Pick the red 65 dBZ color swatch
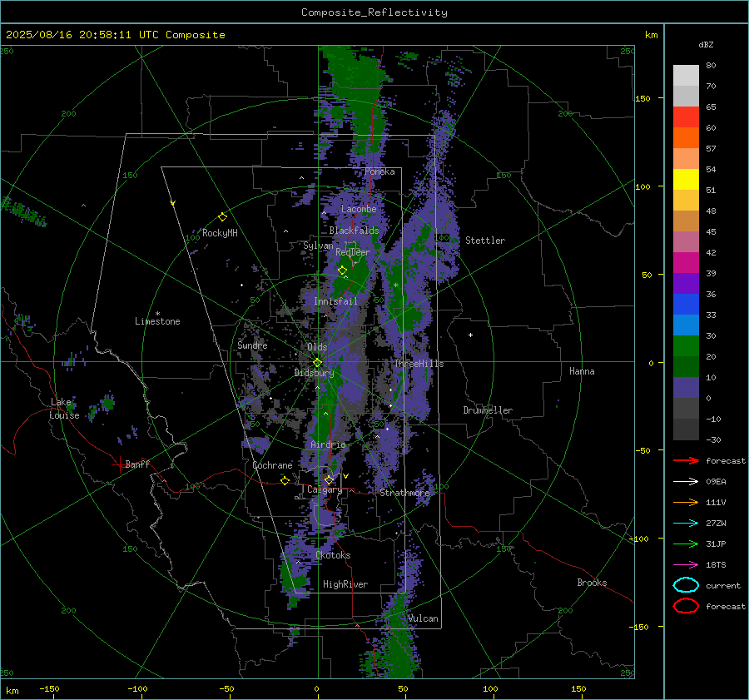Screen dimensions: 749x700 [686, 117]
